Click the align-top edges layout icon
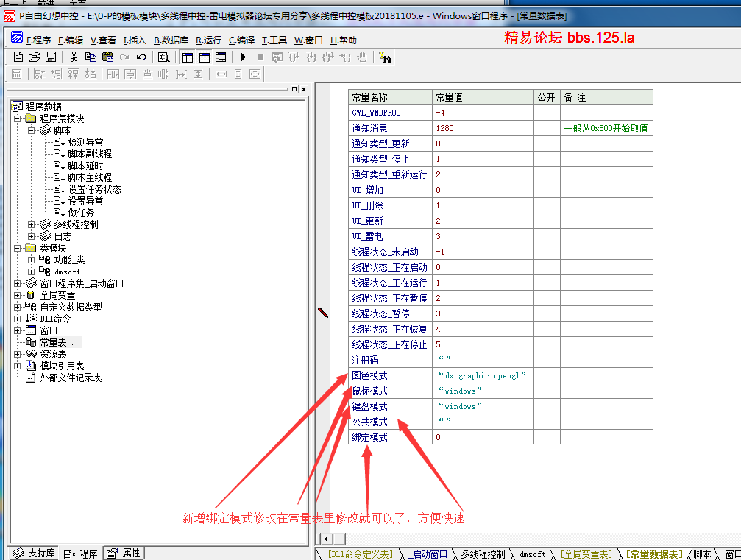This screenshot has height=560, width=741. pos(74,74)
